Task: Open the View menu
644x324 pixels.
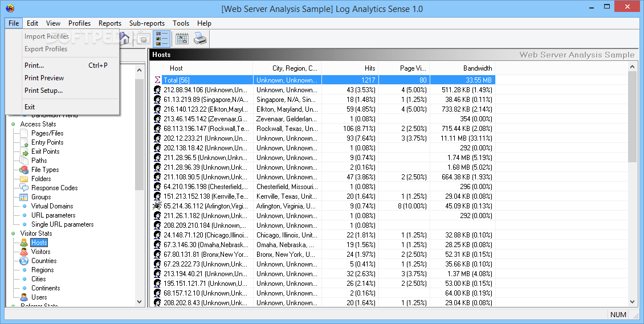Action: pyautogui.click(x=53, y=23)
